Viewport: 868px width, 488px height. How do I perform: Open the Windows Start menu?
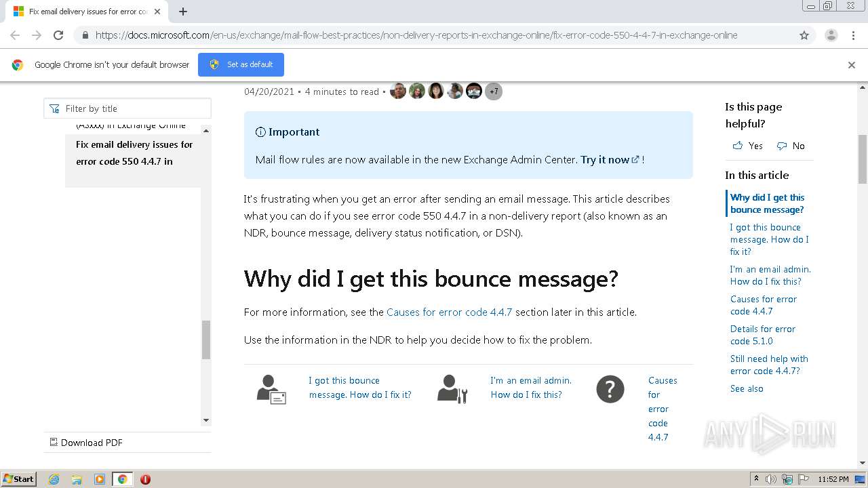[18, 479]
